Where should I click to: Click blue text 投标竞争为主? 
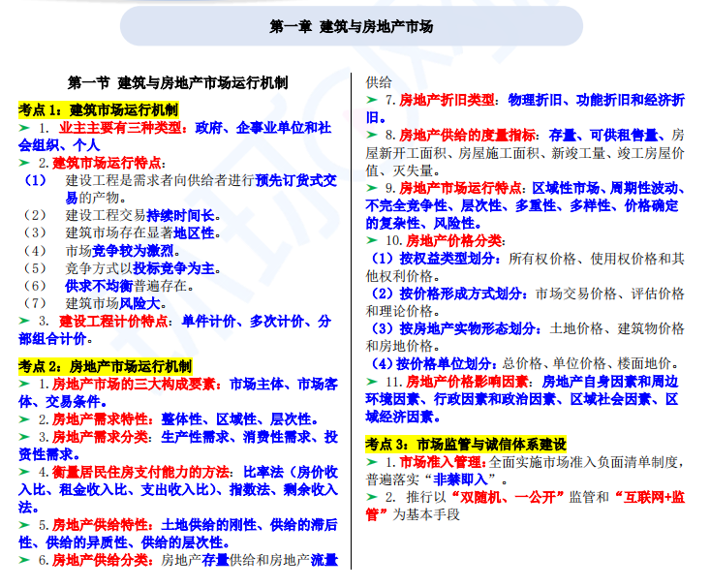tap(173, 268)
